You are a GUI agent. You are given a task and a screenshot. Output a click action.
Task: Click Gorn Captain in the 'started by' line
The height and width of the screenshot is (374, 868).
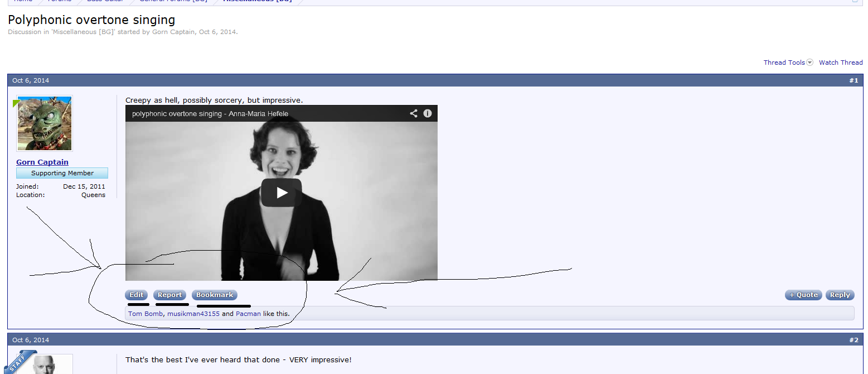coord(173,32)
